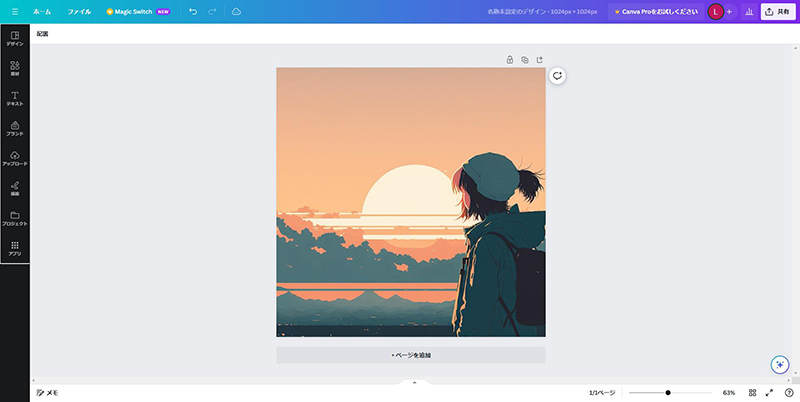Redo the last action
Image resolution: width=800 pixels, height=402 pixels.
pos(212,11)
